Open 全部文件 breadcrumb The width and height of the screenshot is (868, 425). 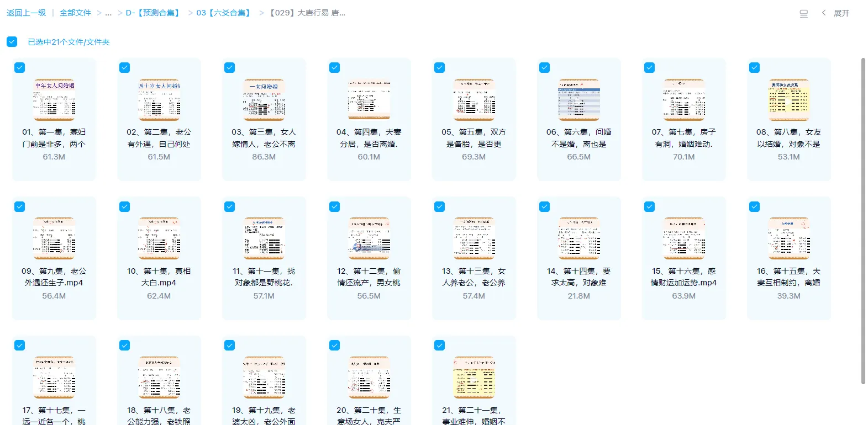click(x=75, y=13)
